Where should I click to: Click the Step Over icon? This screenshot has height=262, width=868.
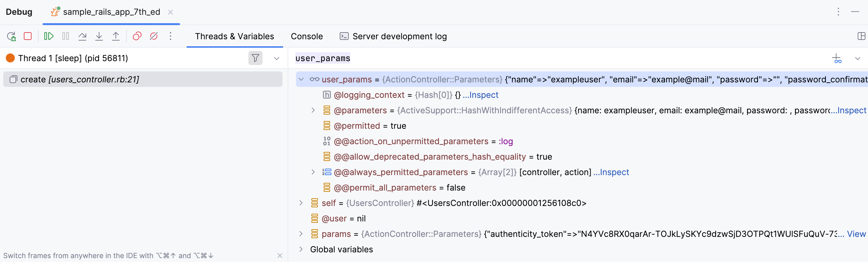82,36
